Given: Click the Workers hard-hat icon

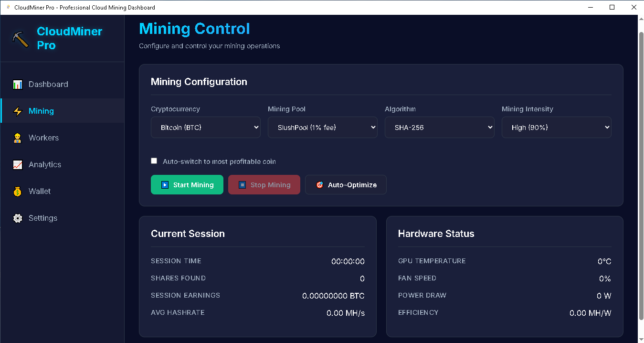Looking at the screenshot, I should (x=18, y=138).
